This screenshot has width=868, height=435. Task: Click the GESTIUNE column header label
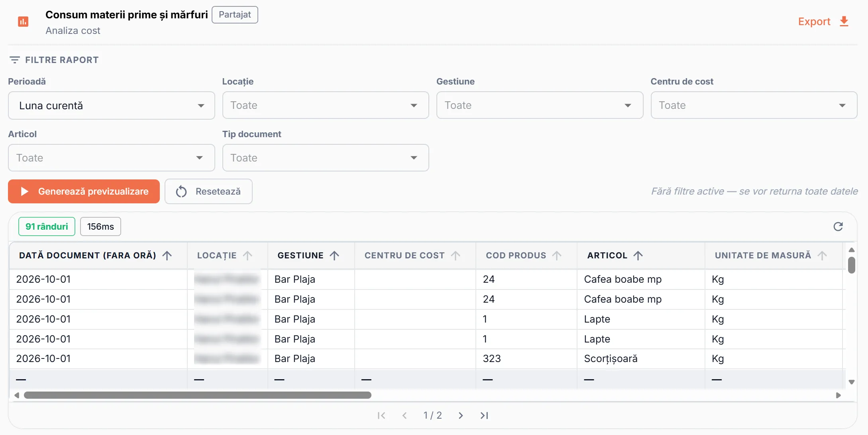300,256
